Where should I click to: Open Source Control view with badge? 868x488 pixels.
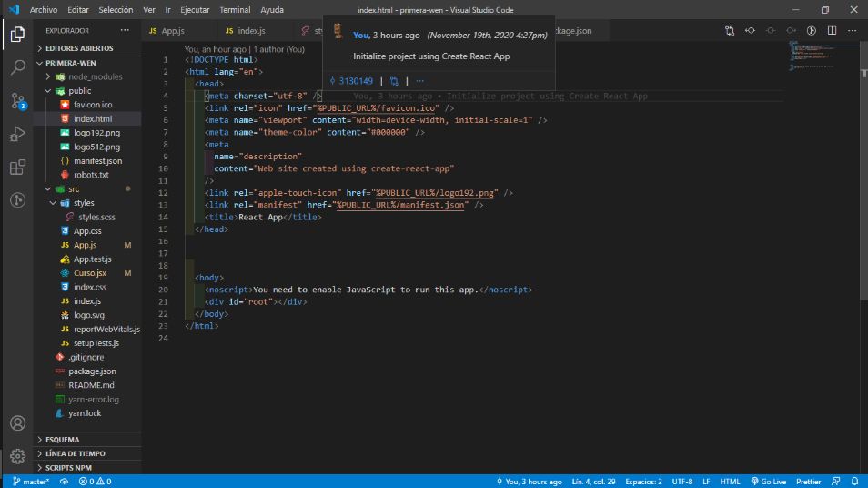(x=17, y=101)
